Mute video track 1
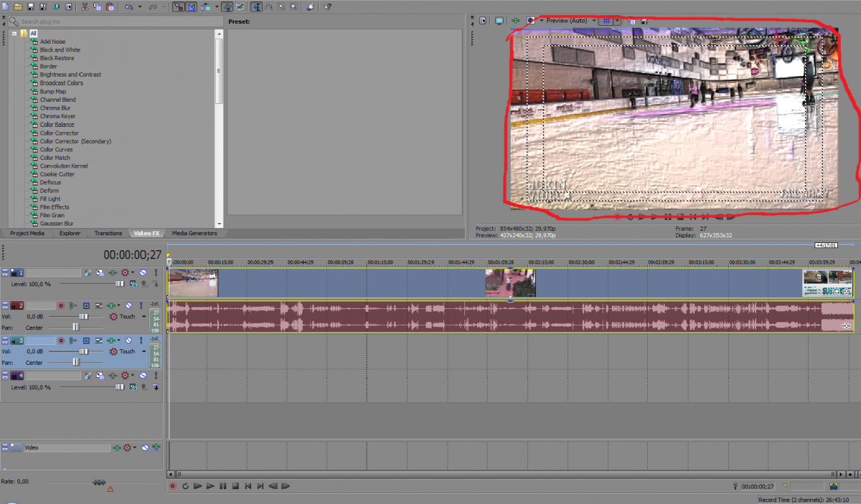This screenshot has height=504, width=861. 143,272
